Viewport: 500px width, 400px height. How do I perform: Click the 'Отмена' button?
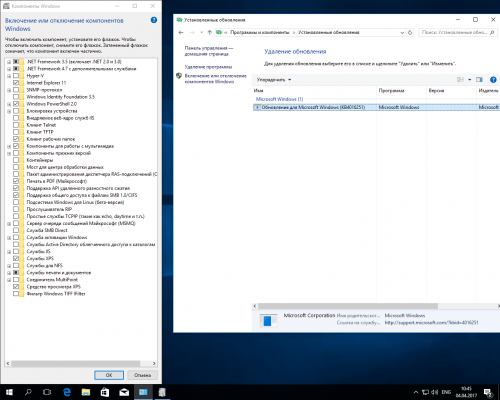142,375
